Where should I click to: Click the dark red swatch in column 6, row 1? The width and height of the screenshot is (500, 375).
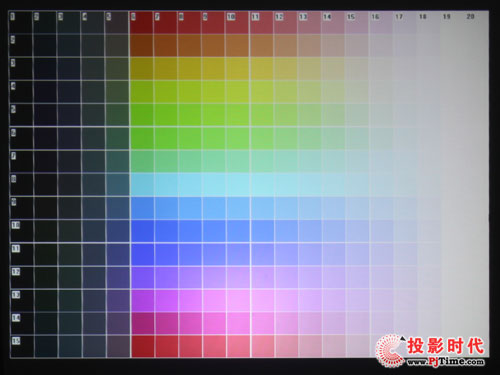click(x=141, y=22)
